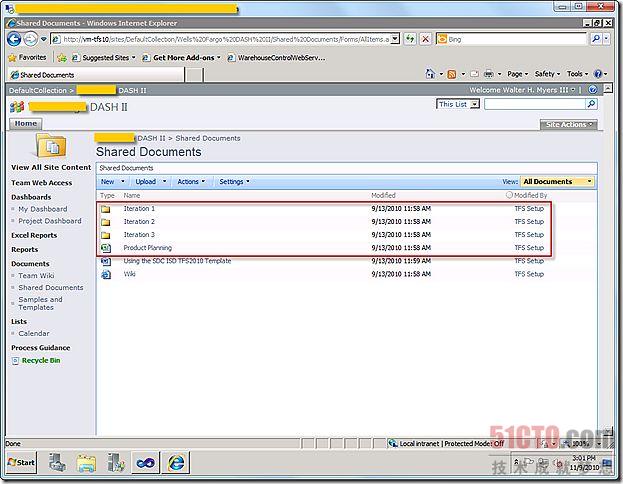
Task: Click the blue Help icon in command bar
Action: coord(598,74)
